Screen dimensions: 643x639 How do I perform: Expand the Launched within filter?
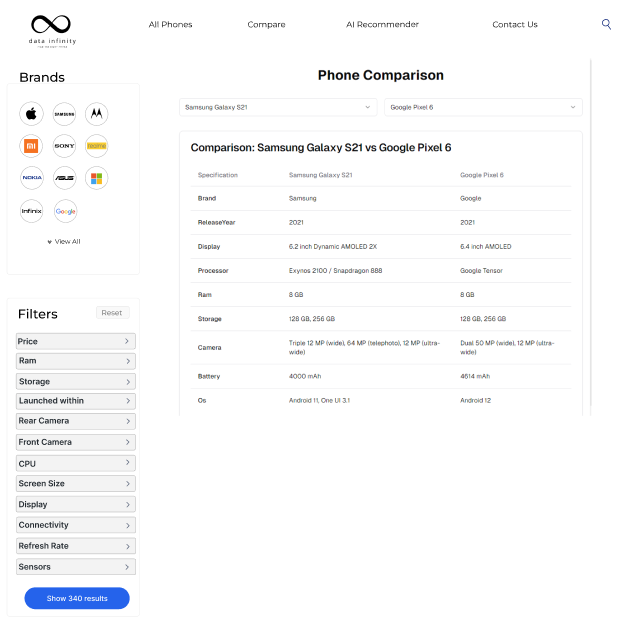pos(76,401)
